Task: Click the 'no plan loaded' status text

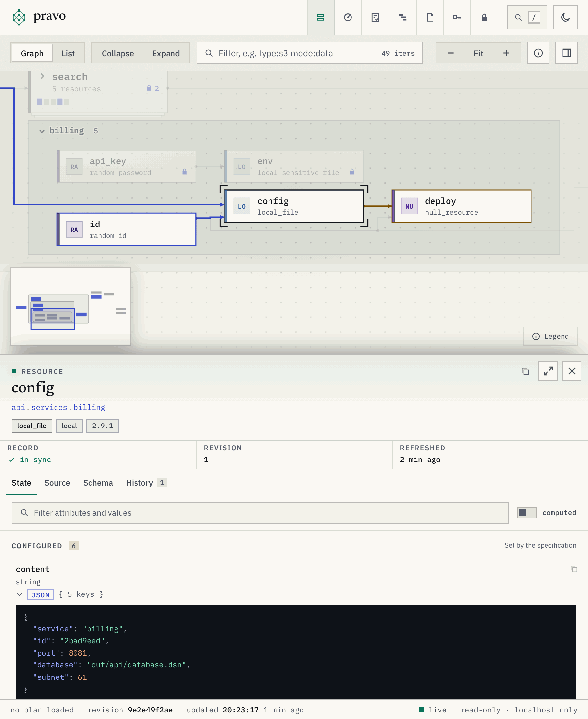Action: click(x=42, y=710)
